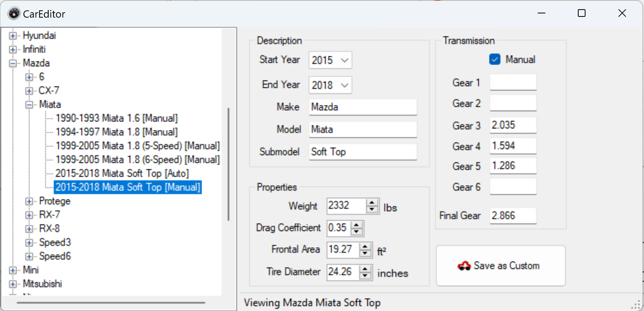Image resolution: width=644 pixels, height=311 pixels.
Task: Decrease Weight with the down arrow
Action: pyautogui.click(x=372, y=210)
